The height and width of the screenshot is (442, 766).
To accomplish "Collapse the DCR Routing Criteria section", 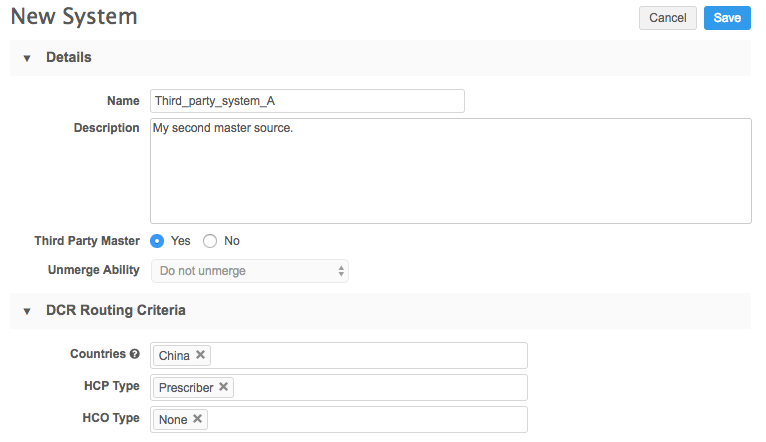I will pyautogui.click(x=27, y=311).
